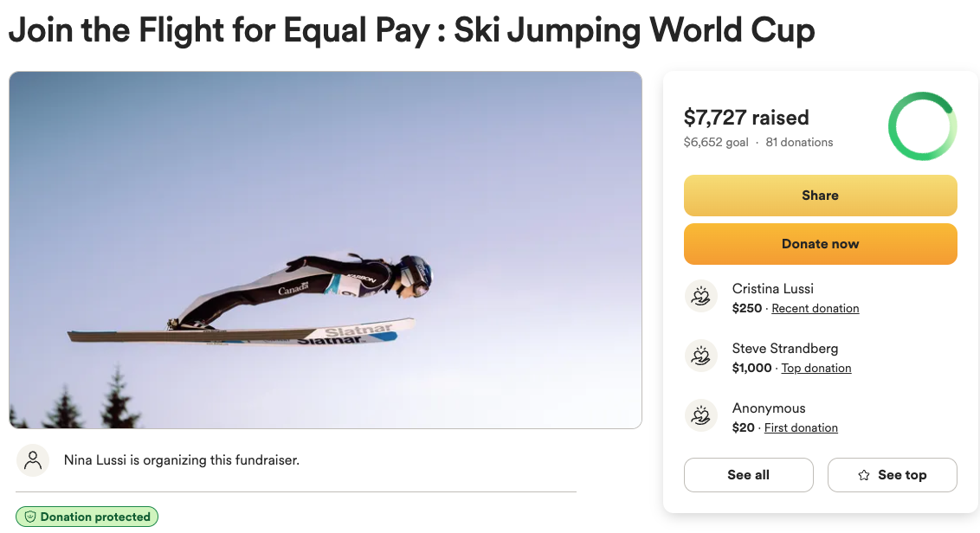Screen dimensions: 980x533
Task: Click the ski jumper fundraiser photo
Action: pyautogui.click(x=326, y=250)
